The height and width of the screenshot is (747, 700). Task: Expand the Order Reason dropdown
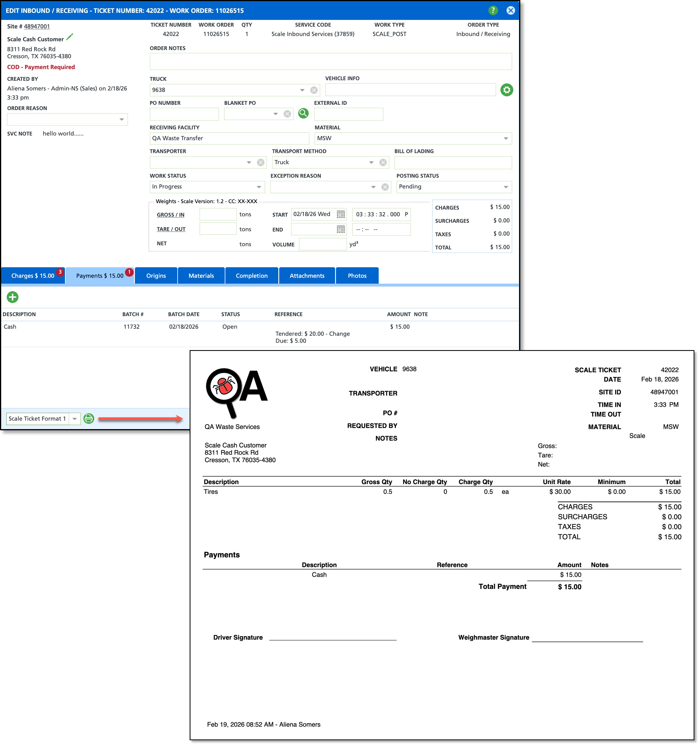click(121, 119)
